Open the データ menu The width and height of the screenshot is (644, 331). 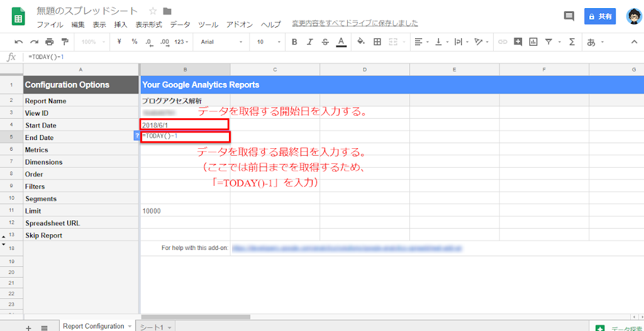pos(180,24)
